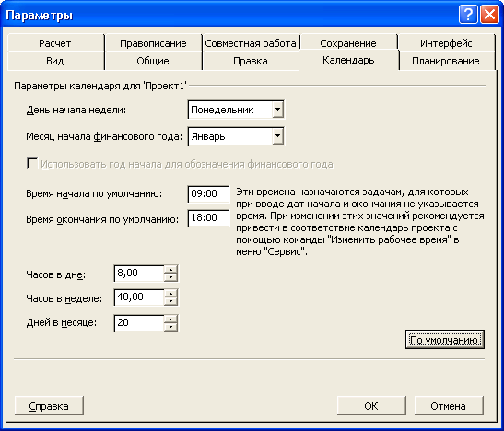This screenshot has width=504, height=431.
Task: Expand the fiscal year month Январь dropdown
Action: pos(277,136)
